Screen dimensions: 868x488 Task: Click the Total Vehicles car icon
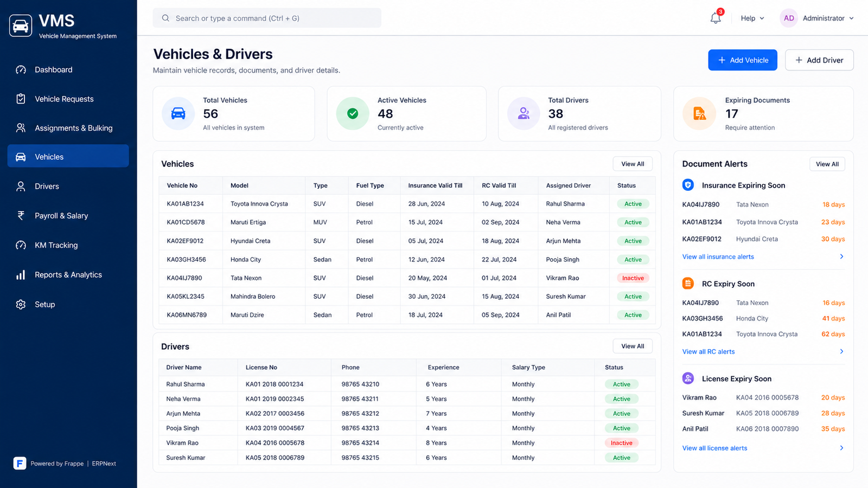pyautogui.click(x=178, y=113)
